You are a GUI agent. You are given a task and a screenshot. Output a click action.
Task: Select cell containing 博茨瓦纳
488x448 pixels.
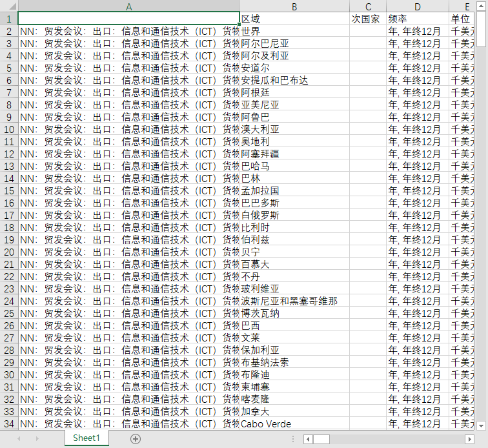pyautogui.click(x=294, y=313)
